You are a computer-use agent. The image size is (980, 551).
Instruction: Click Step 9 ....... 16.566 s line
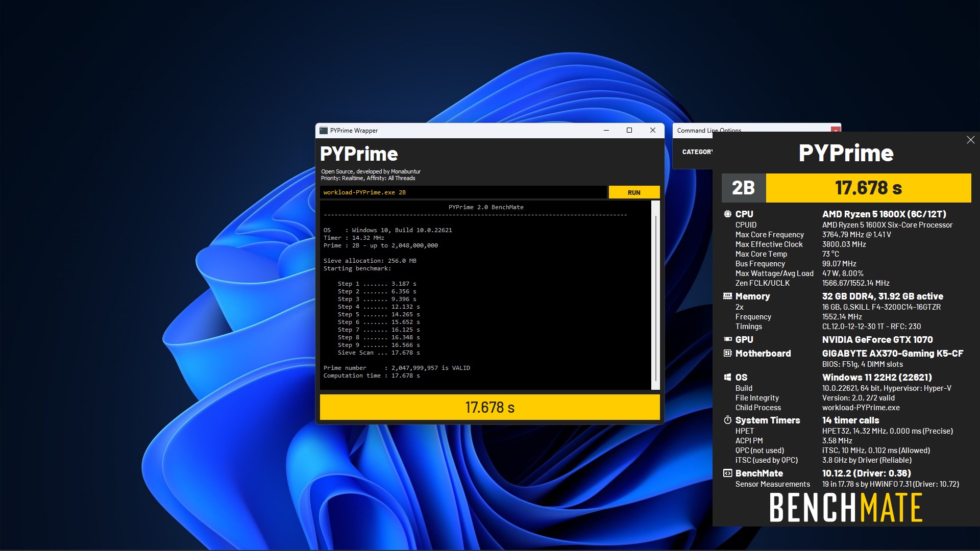click(x=379, y=345)
